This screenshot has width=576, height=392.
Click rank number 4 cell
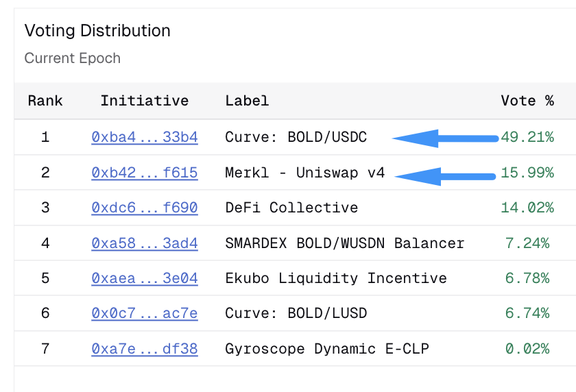tap(45, 243)
